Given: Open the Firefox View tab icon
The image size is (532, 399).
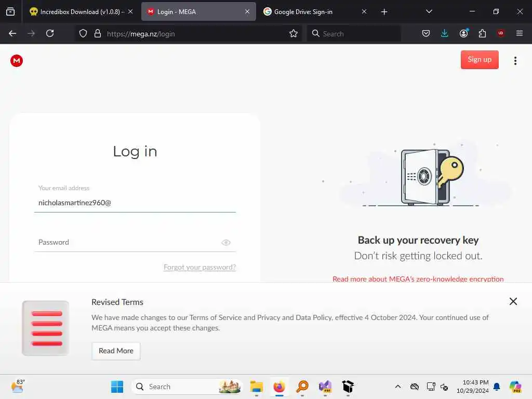Looking at the screenshot, I should (10, 11).
